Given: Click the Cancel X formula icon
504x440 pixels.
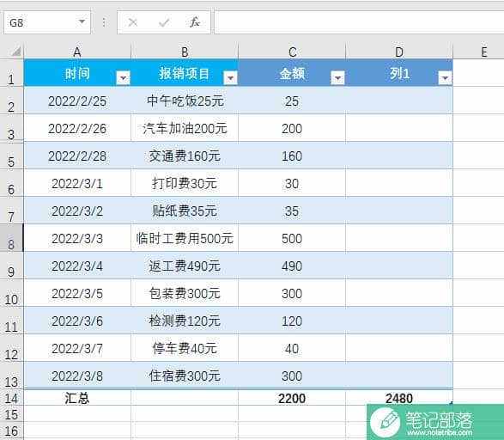Looking at the screenshot, I should (133, 22).
